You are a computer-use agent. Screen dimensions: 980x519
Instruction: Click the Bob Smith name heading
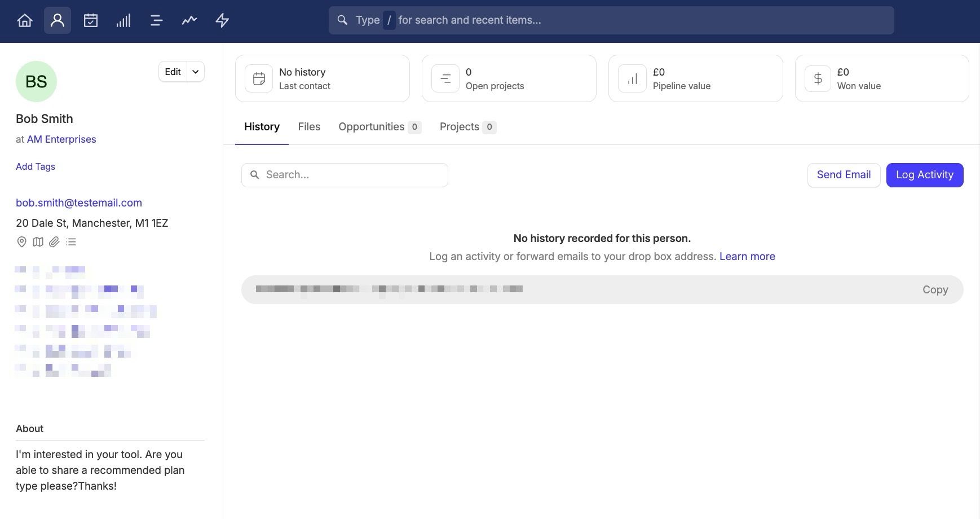[x=45, y=118]
